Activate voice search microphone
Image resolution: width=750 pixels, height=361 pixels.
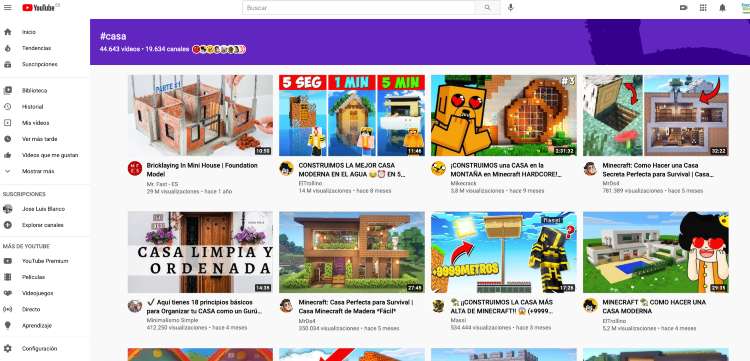(510, 8)
